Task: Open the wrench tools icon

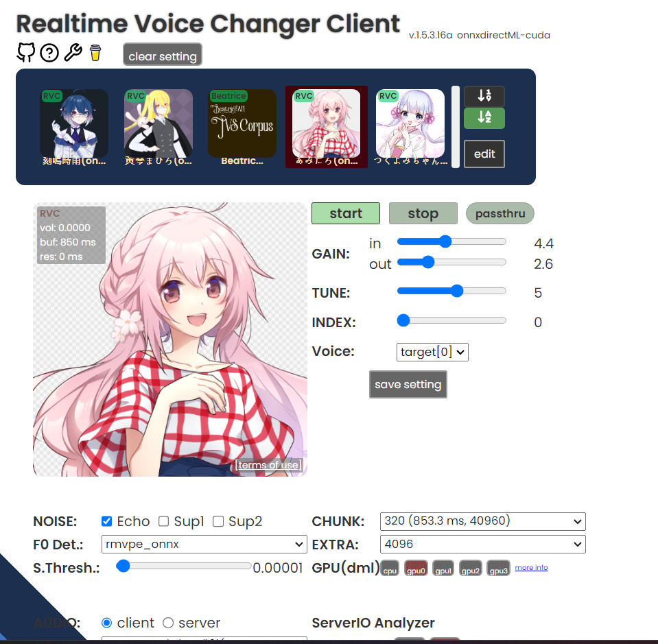Action: point(73,53)
